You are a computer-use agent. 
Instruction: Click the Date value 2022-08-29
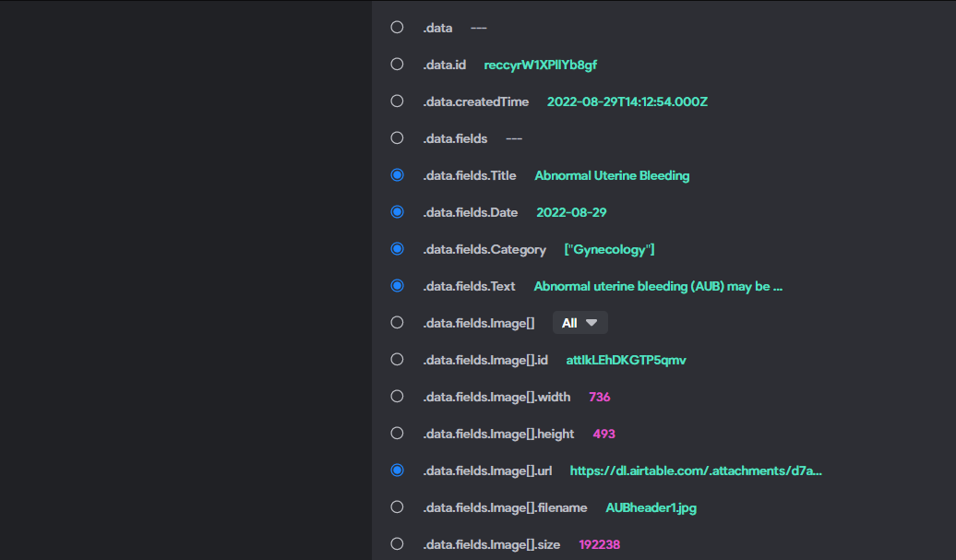pos(571,213)
